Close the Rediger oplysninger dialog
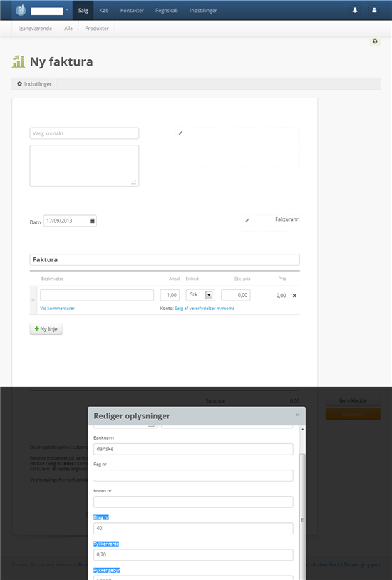The width and height of the screenshot is (392, 580). [298, 415]
